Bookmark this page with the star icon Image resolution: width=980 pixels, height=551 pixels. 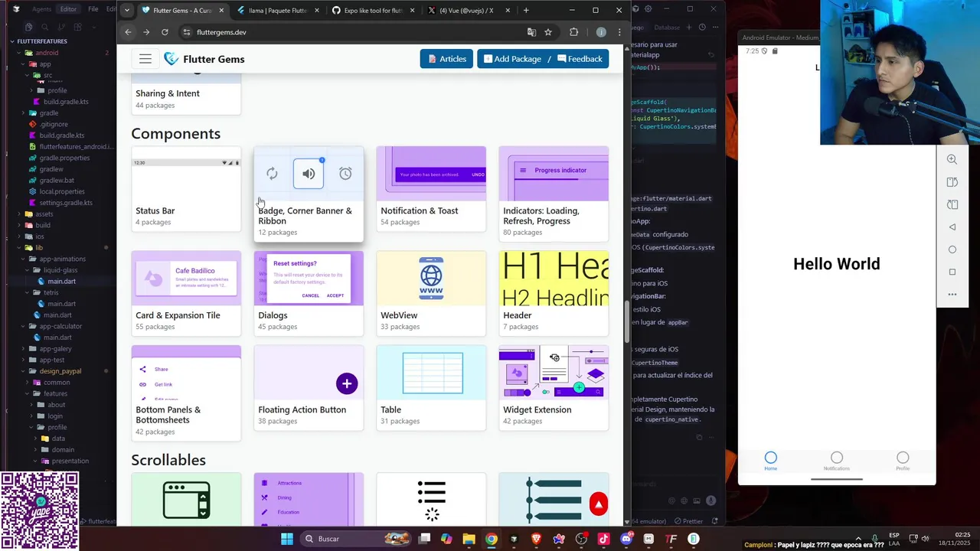[548, 32]
